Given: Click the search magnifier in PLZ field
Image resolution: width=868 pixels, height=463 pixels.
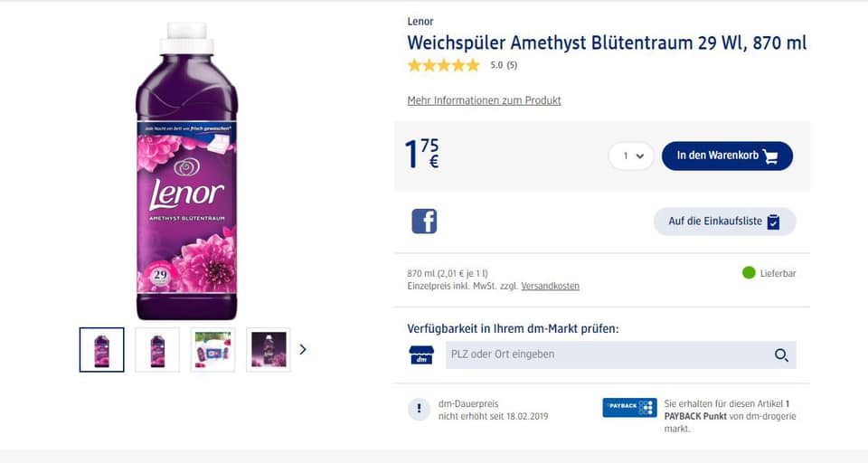Looking at the screenshot, I should [x=781, y=355].
